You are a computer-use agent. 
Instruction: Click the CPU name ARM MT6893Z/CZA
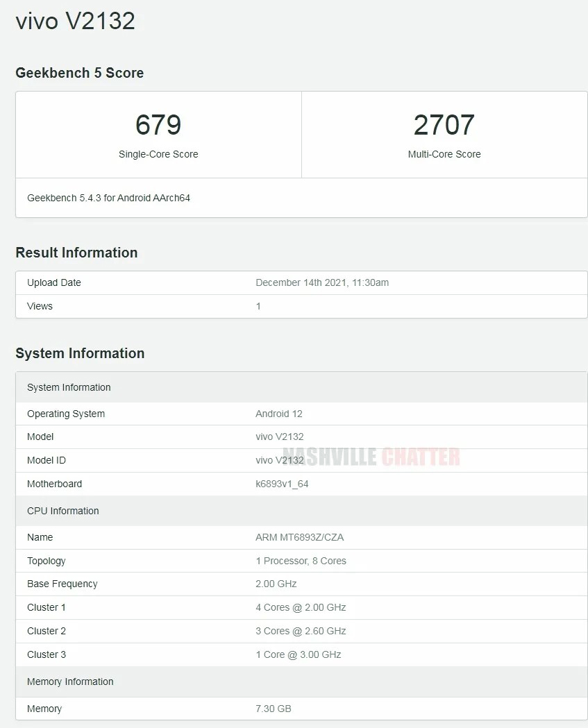(299, 537)
